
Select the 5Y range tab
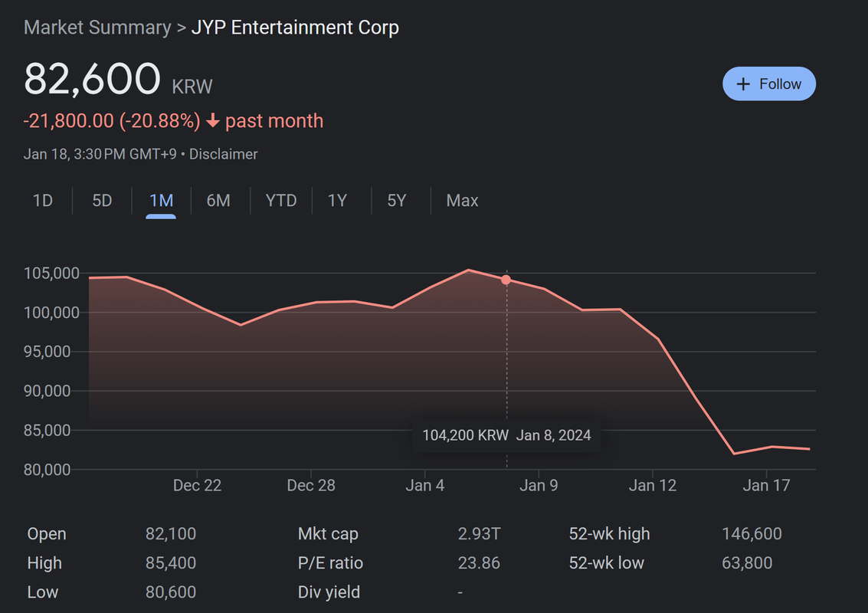click(x=397, y=201)
